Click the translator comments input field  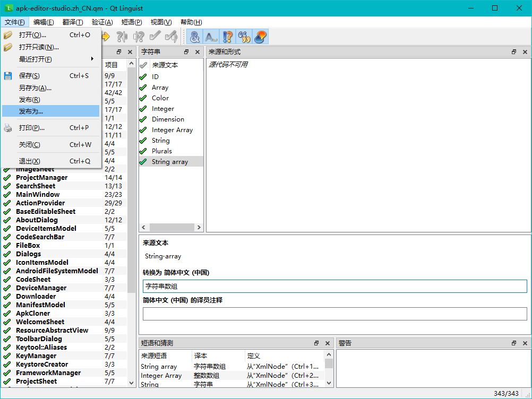pos(335,314)
